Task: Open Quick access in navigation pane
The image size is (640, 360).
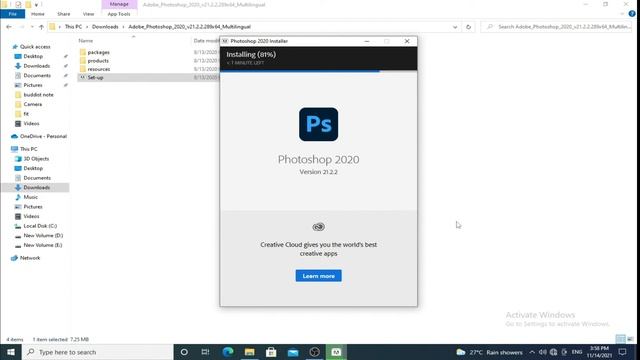Action: pos(35,47)
